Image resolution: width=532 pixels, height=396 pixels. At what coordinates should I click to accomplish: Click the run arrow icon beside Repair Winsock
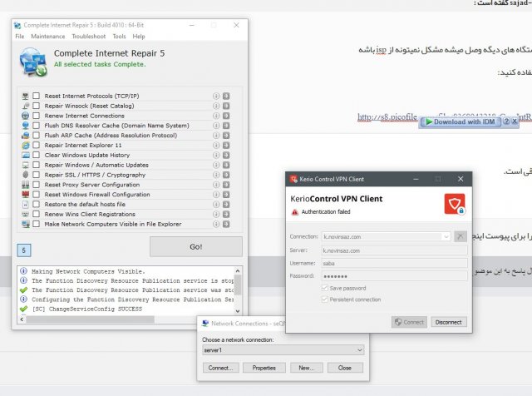(x=226, y=106)
